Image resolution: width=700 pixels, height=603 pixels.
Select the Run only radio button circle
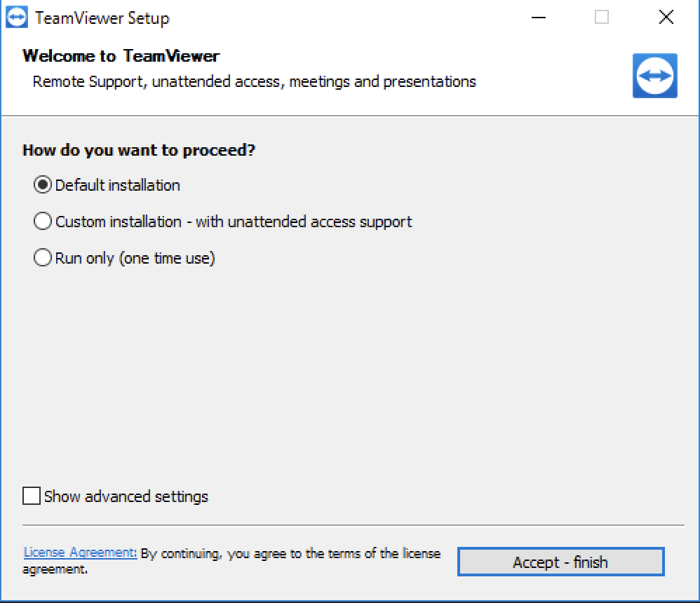tap(42, 257)
